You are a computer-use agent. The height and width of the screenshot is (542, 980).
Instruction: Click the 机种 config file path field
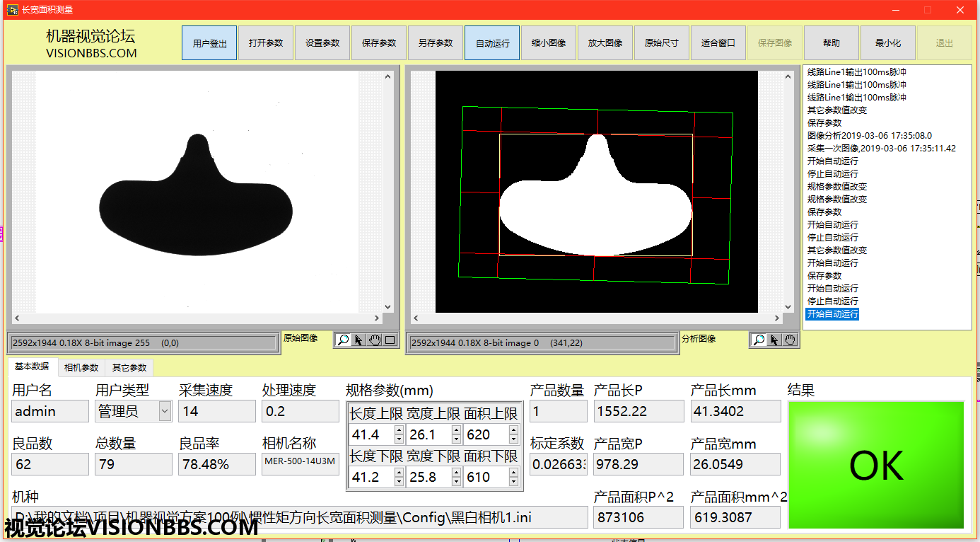pyautogui.click(x=300, y=517)
